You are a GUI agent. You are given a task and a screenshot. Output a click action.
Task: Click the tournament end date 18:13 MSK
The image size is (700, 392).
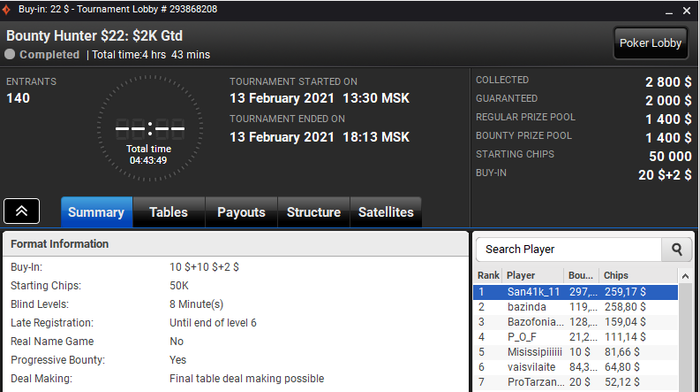[x=320, y=137]
